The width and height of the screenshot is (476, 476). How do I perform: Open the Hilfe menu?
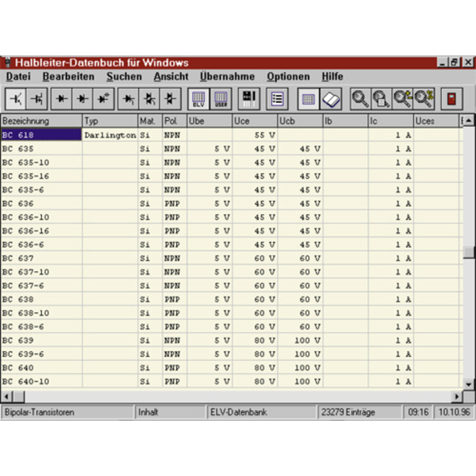(x=332, y=77)
